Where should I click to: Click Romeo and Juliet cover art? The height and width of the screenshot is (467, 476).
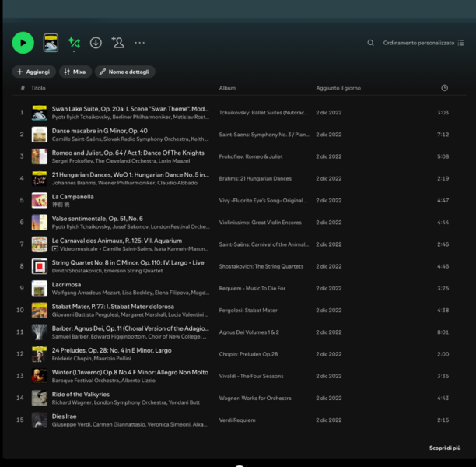point(40,156)
